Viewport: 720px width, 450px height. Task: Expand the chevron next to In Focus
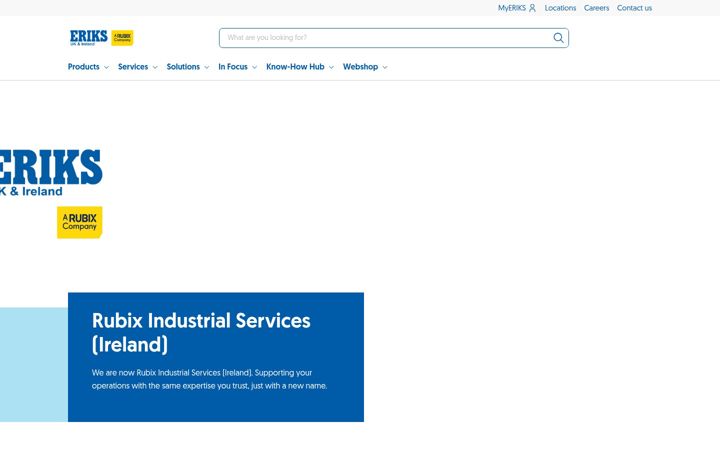point(254,67)
